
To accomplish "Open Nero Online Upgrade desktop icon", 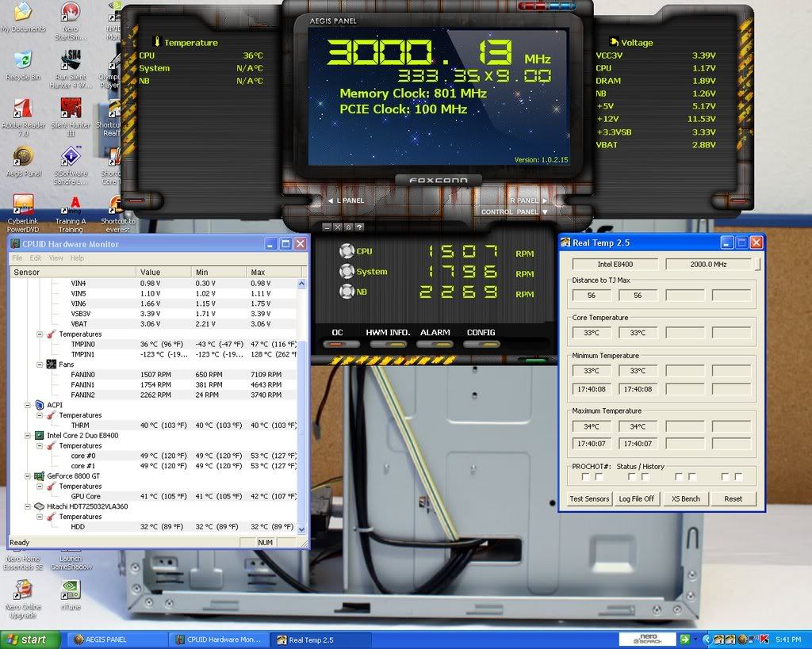I will [x=23, y=599].
